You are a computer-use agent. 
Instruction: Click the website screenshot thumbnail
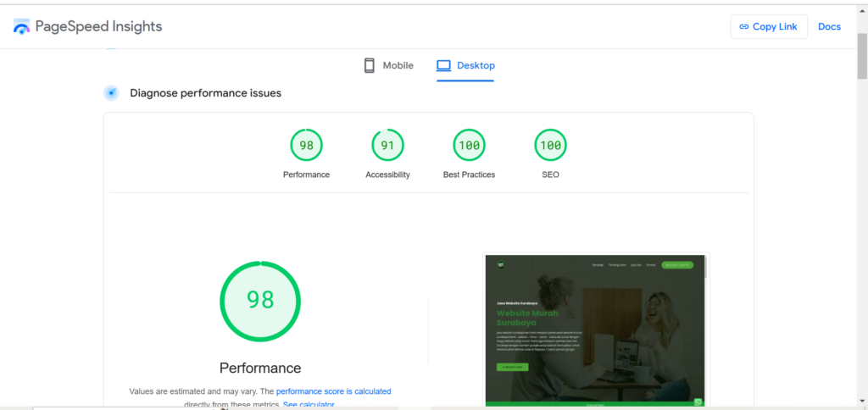click(x=595, y=330)
